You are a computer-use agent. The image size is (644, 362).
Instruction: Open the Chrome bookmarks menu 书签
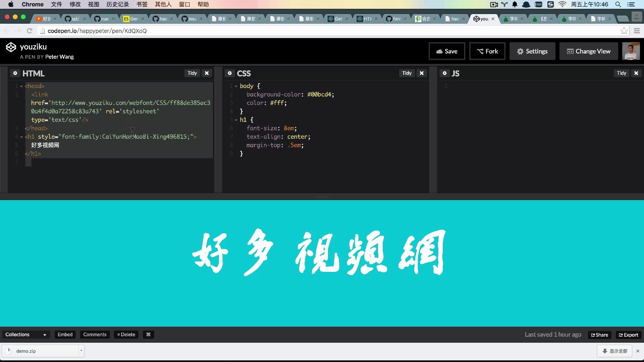[142, 4]
